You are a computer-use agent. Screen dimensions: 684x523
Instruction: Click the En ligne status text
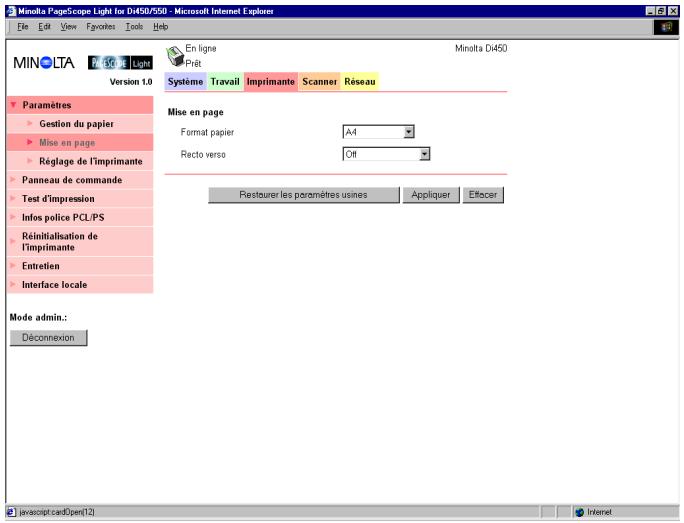click(x=201, y=48)
